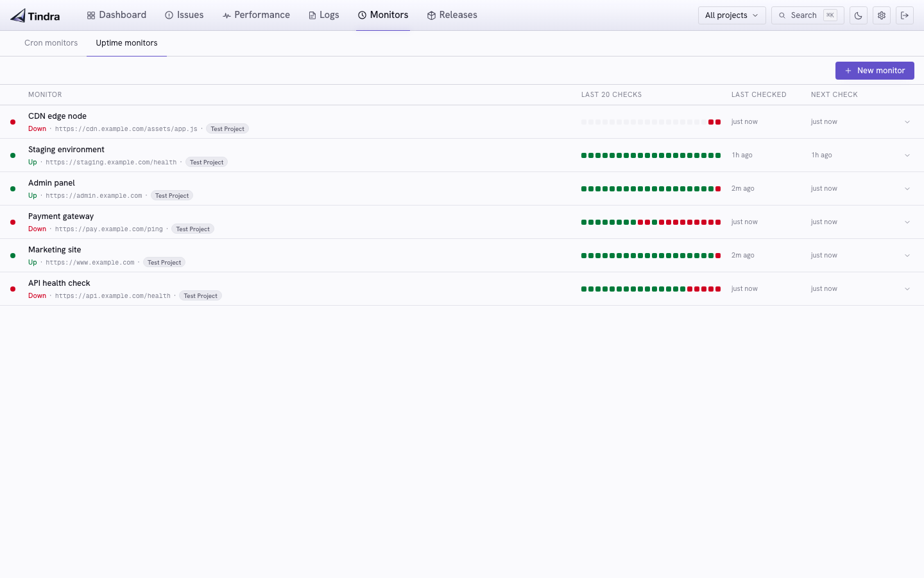924x578 pixels.
Task: Click the Staging environment check history bar
Action: (x=651, y=155)
